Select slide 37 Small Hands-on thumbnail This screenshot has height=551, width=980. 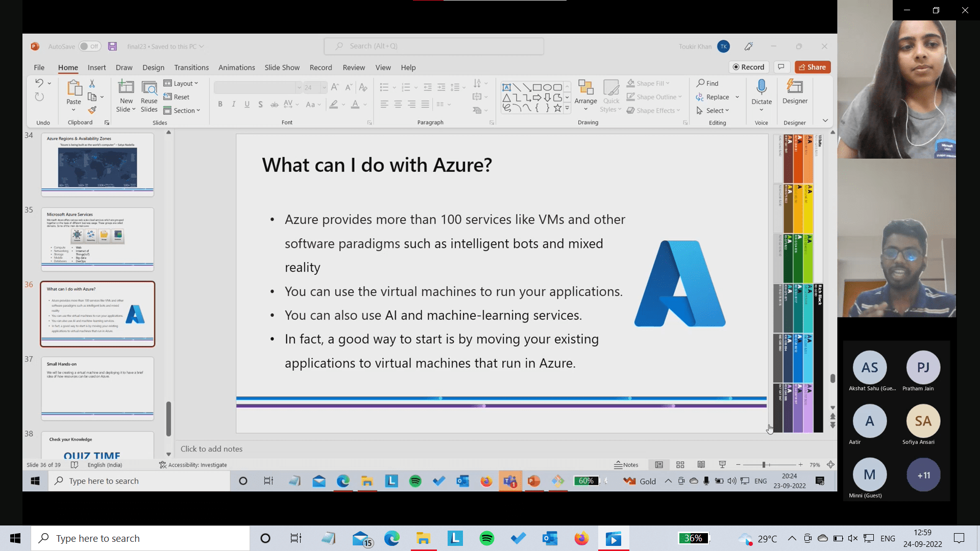click(x=97, y=389)
